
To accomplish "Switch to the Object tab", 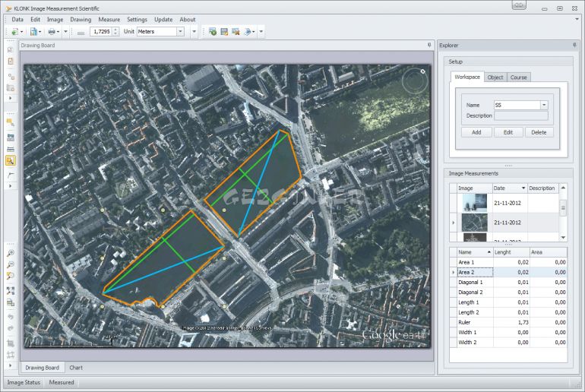I will tap(495, 77).
